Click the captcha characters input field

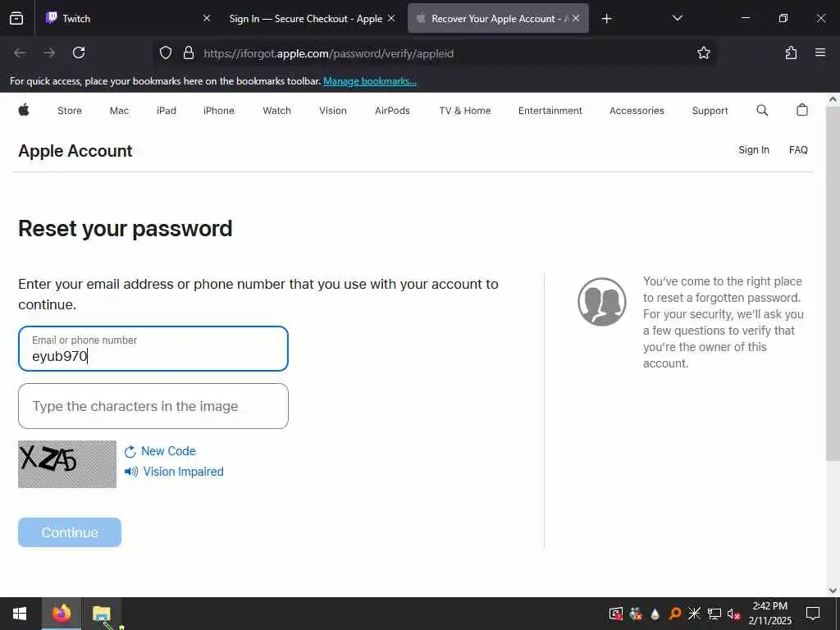pyautogui.click(x=153, y=406)
